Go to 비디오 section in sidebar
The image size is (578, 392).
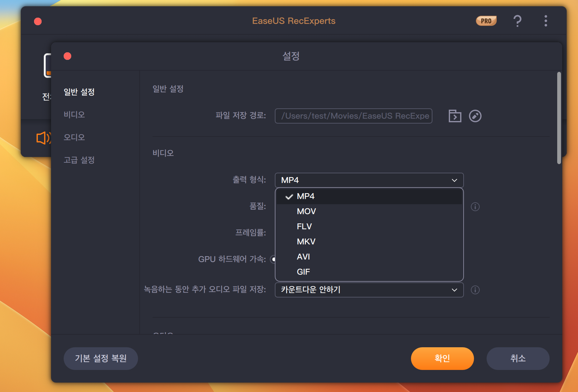(74, 115)
